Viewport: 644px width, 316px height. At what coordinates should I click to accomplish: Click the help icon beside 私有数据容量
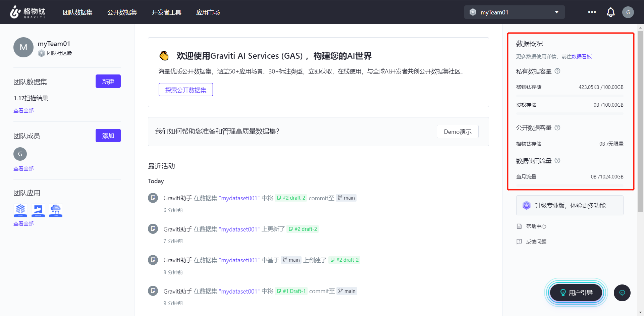pyautogui.click(x=557, y=71)
